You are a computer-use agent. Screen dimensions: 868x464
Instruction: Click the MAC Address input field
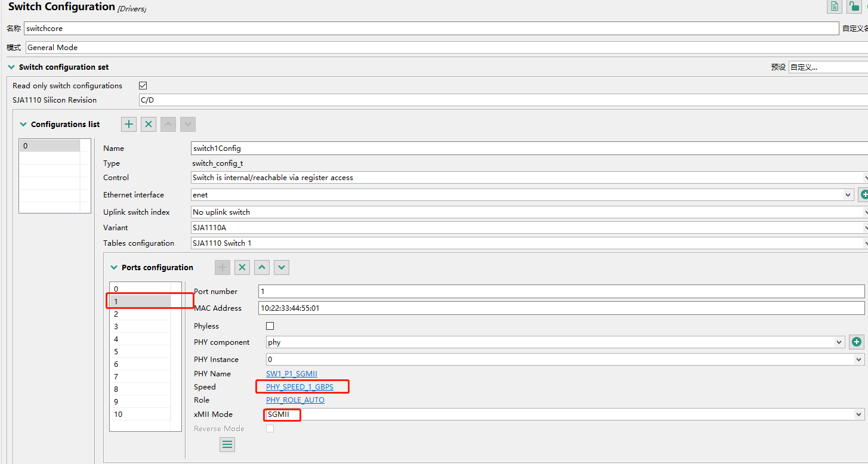(418, 308)
